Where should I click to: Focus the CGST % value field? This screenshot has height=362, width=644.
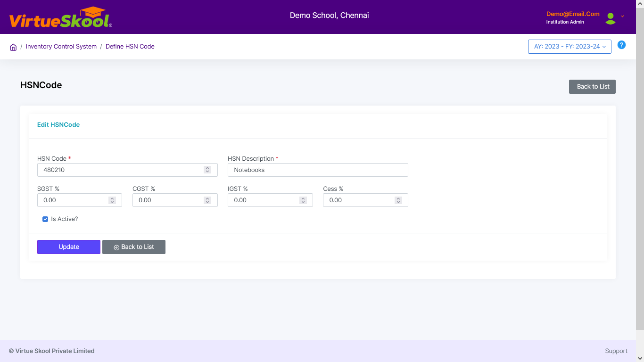[175, 200]
